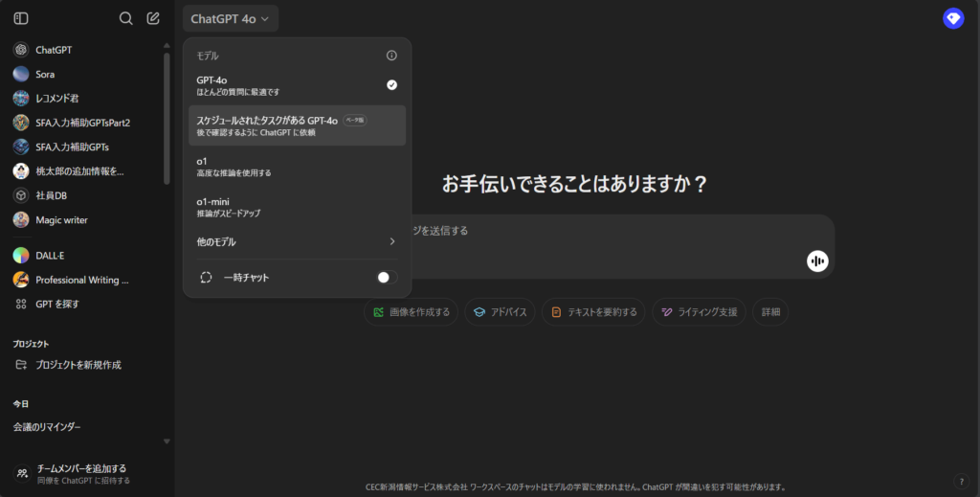980x497 pixels.
Task: Open the profile avatar in top right
Action: 953,18
